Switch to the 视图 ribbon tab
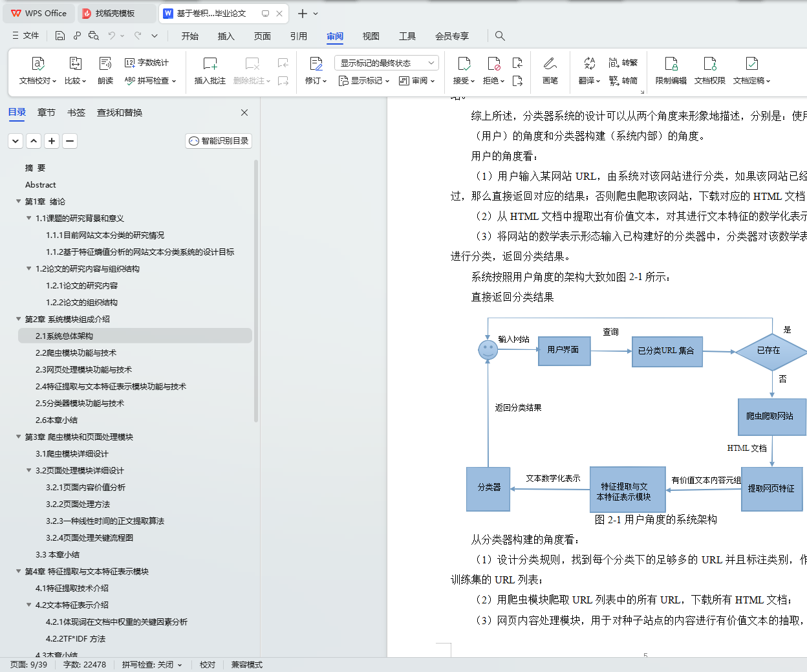The image size is (807, 672). click(x=371, y=36)
